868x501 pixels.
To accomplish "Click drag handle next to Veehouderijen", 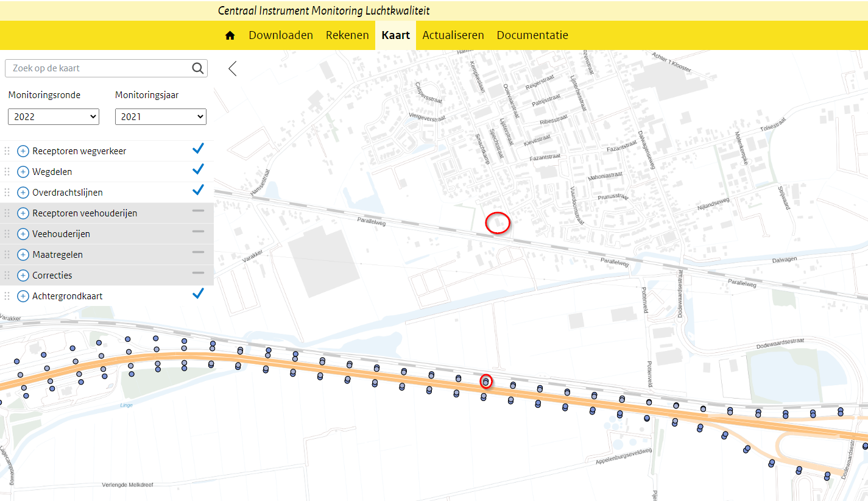I will click(x=7, y=234).
